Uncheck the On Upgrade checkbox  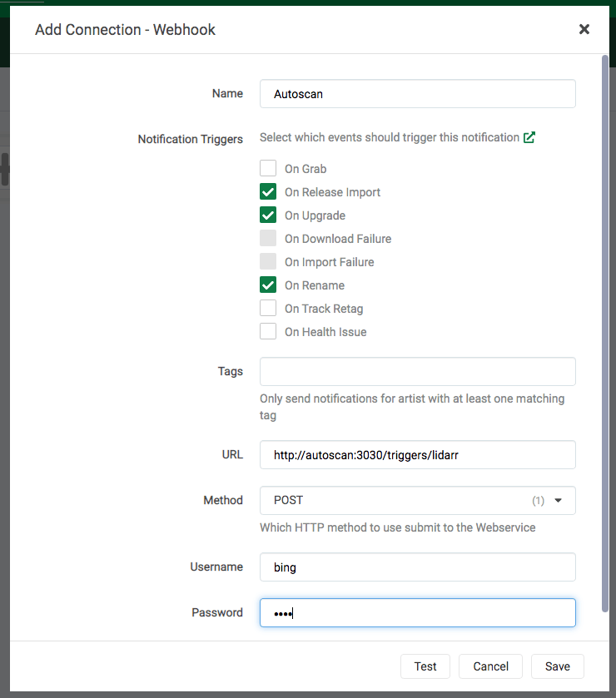coord(268,215)
